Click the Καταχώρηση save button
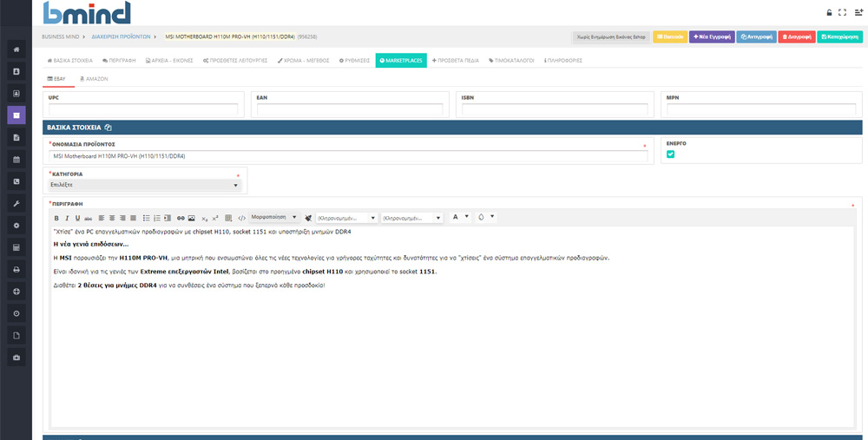Viewport: 868px width, 440px height. 839,37
